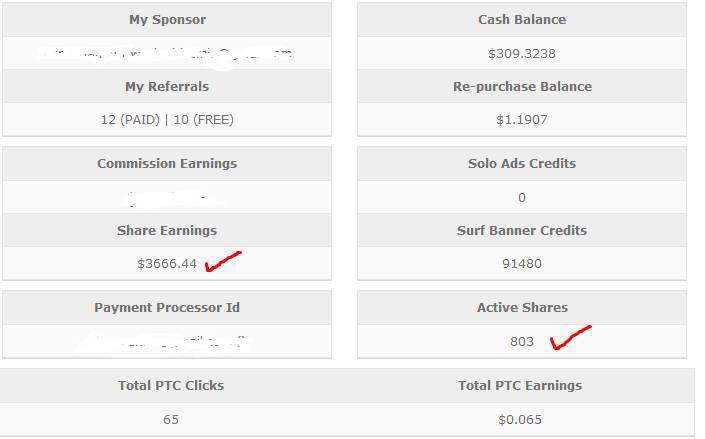Select the Solo Ads Credits value 0

(522, 198)
